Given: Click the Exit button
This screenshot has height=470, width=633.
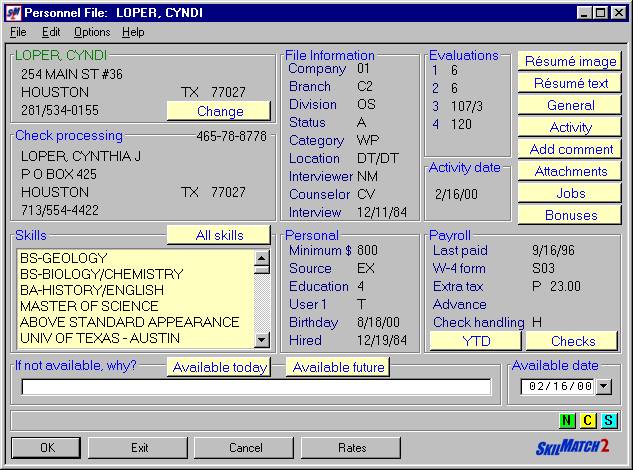Looking at the screenshot, I should tap(138, 447).
